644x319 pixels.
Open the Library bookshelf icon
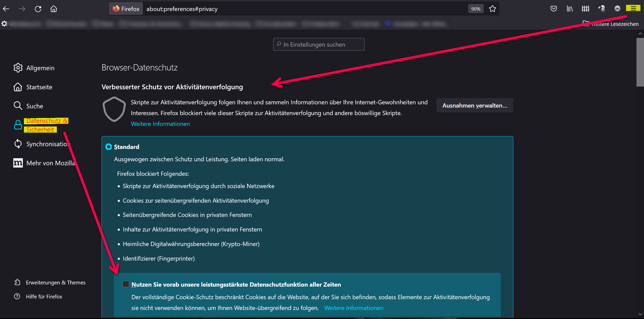(x=570, y=9)
